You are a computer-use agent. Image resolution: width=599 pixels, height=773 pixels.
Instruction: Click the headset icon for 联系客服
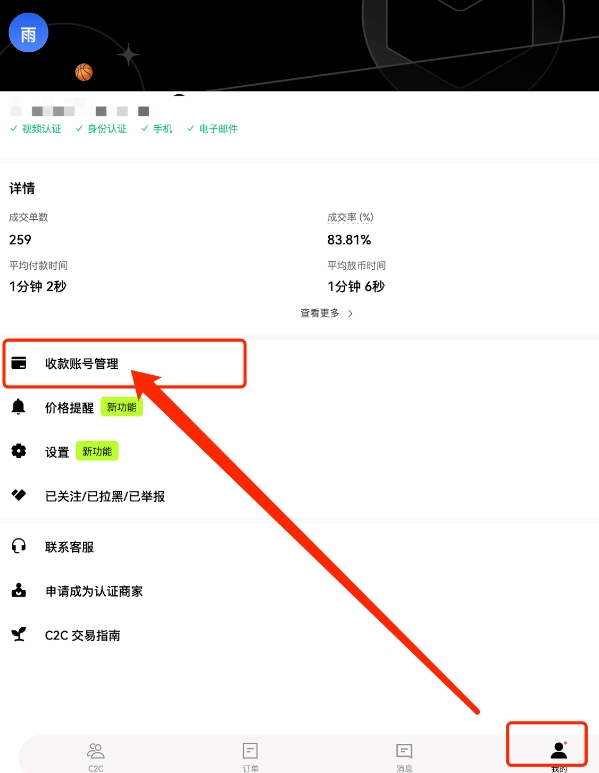(x=19, y=546)
